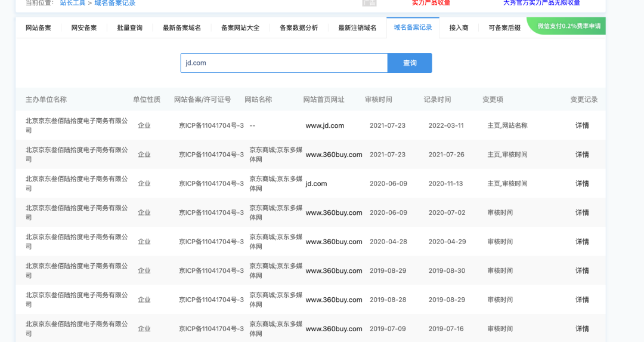644x342 pixels.
Task: Open the 批量查询 tab
Action: [x=129, y=28]
